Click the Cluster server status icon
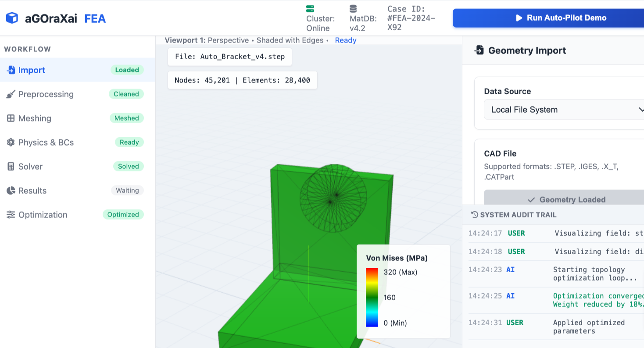Image resolution: width=644 pixels, height=348 pixels. point(310,9)
